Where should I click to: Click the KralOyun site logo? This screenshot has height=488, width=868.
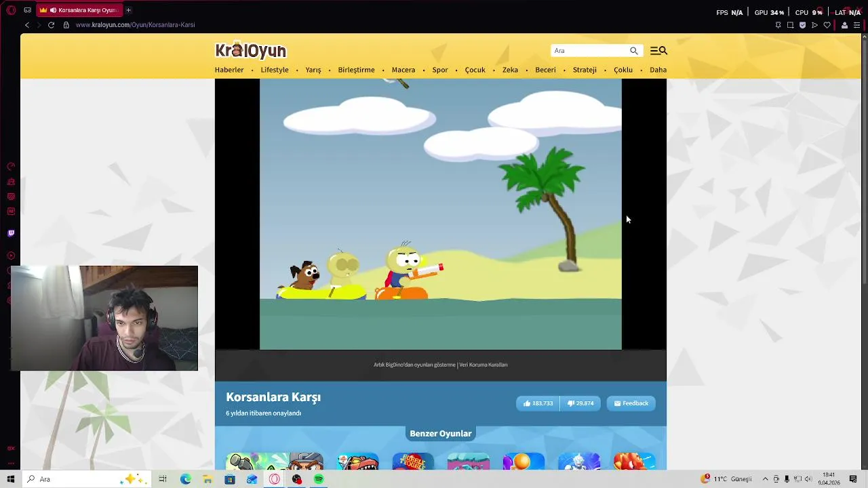251,50
